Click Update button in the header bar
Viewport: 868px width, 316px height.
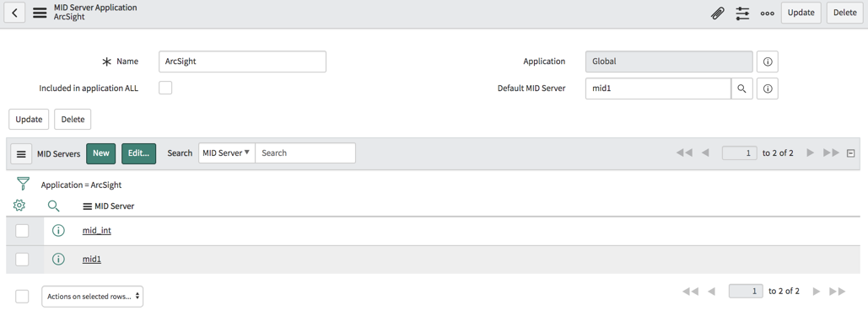[x=801, y=13]
